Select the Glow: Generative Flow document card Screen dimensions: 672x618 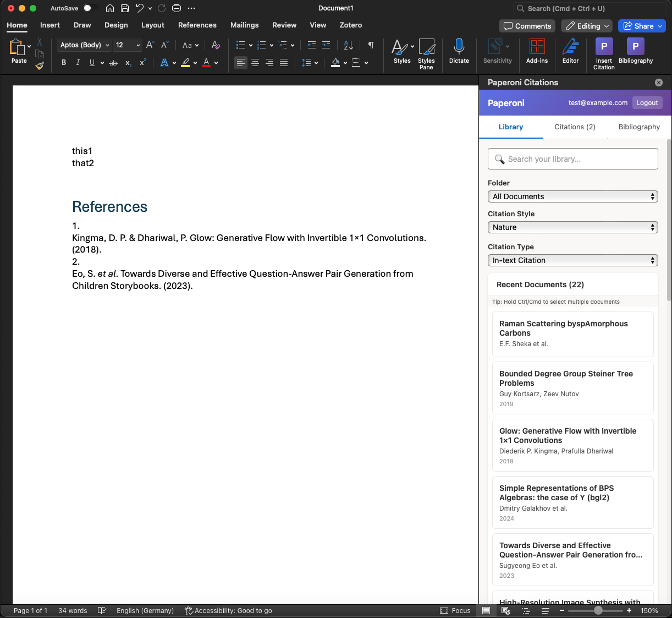(572, 445)
